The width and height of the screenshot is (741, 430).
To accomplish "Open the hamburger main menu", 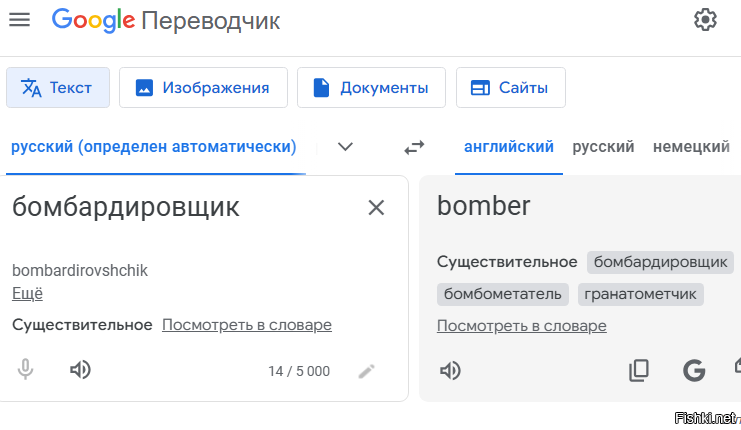I will pyautogui.click(x=19, y=20).
